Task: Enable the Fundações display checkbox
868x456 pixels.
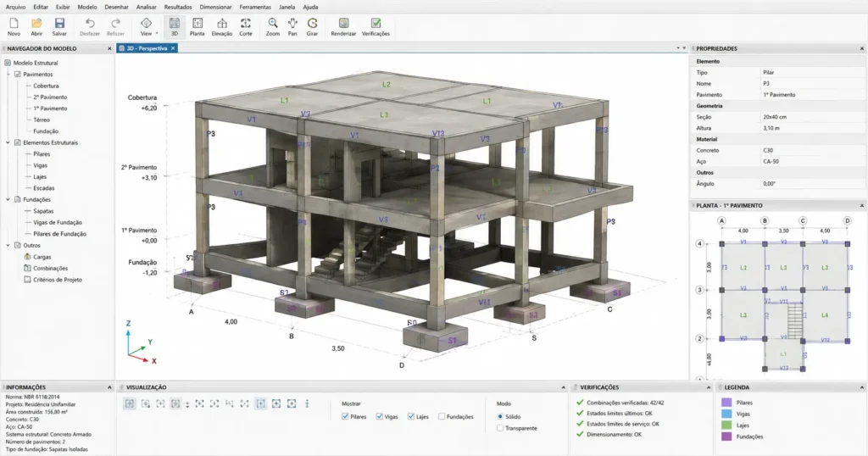Action: pos(442,416)
